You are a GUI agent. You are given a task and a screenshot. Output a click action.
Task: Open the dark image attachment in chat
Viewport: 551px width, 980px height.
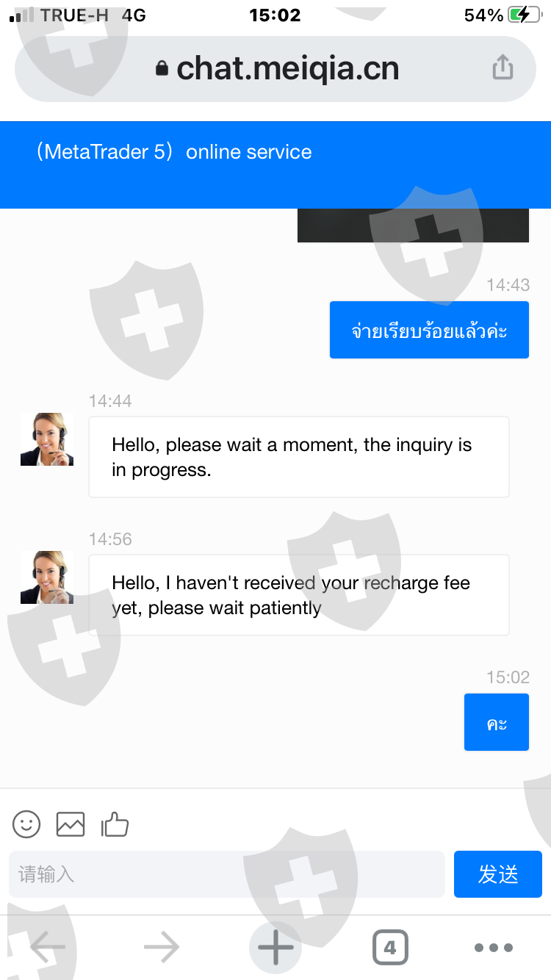(413, 226)
